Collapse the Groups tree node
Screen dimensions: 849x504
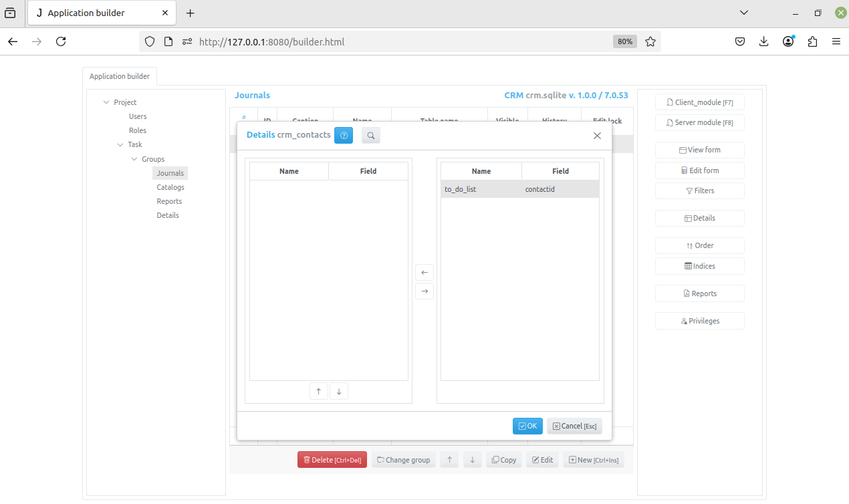134,159
